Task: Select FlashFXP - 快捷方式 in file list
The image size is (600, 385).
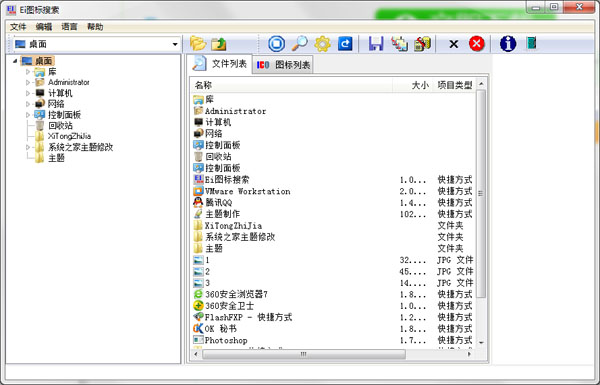Action: click(x=334, y=317)
